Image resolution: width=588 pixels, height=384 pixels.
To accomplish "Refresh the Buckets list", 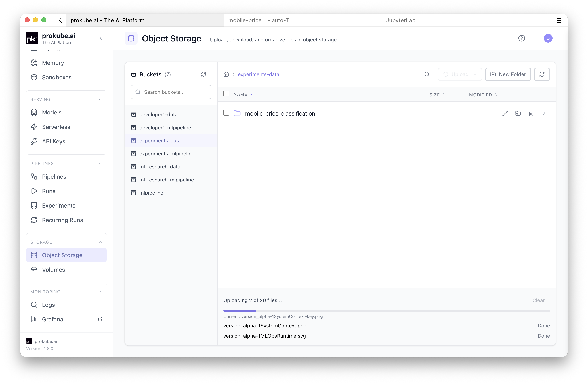I will pos(203,74).
